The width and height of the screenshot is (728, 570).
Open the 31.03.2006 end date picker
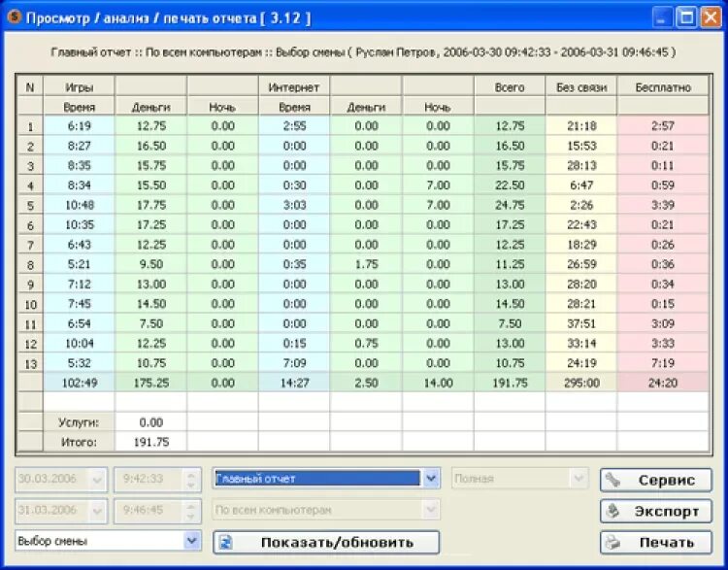click(97, 511)
